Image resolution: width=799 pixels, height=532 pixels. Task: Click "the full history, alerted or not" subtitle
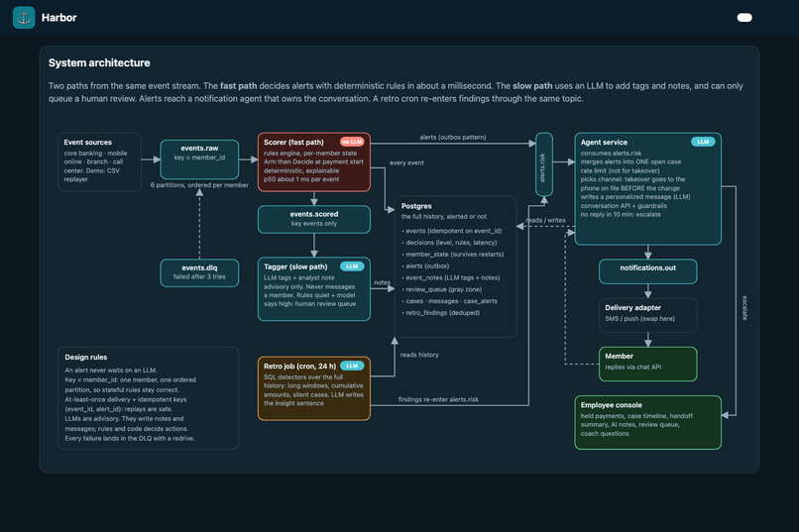444,216
